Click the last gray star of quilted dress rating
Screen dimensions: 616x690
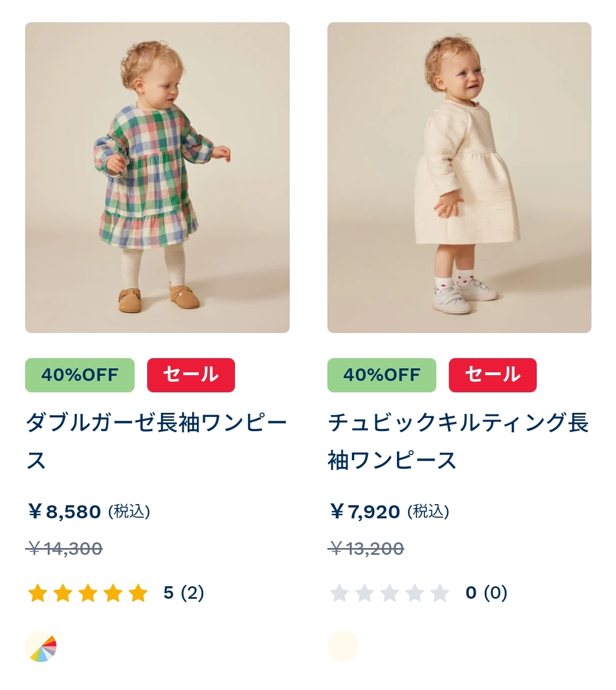440,593
